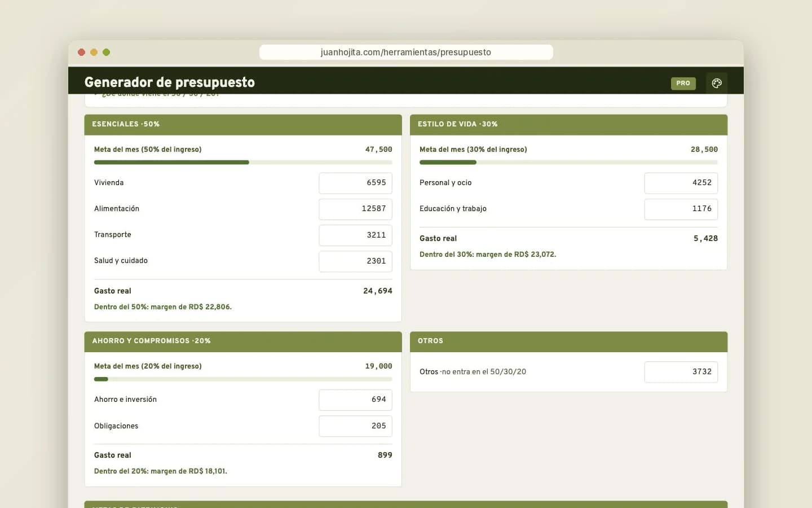Click the AHORRO Y COMPROMISOS ·20% header

(243, 341)
